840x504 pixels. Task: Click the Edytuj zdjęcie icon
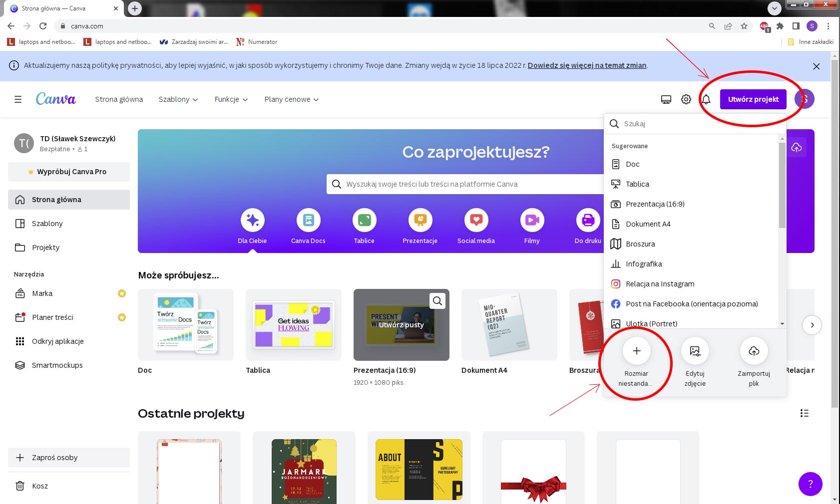pyautogui.click(x=695, y=351)
